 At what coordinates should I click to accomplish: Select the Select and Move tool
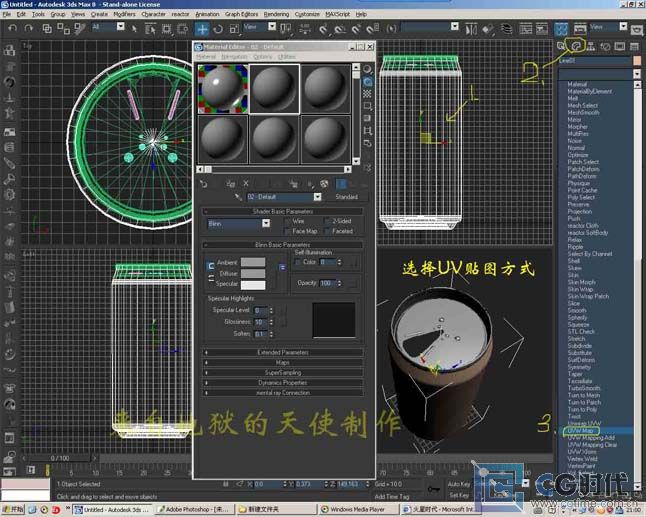point(202,29)
